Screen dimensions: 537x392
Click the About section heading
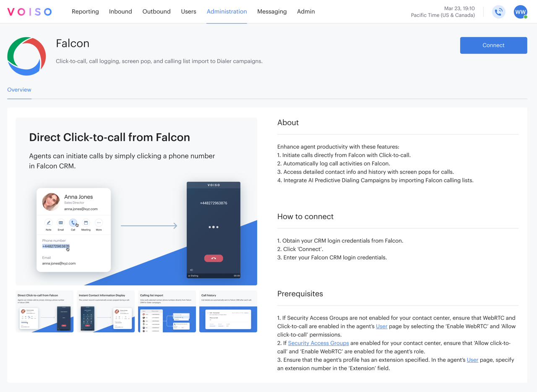(x=288, y=123)
